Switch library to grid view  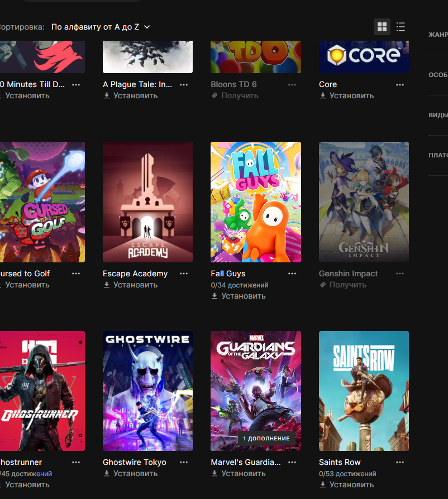(x=382, y=27)
